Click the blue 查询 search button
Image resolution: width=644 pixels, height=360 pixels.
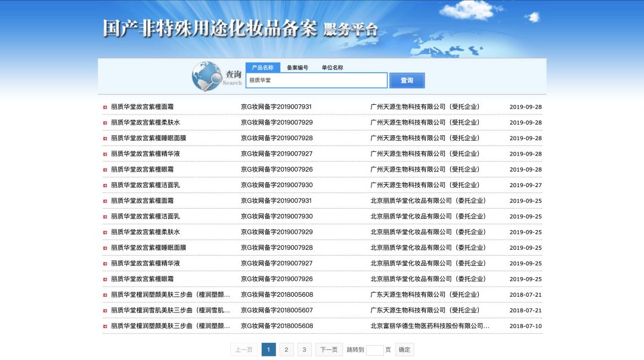tap(407, 80)
